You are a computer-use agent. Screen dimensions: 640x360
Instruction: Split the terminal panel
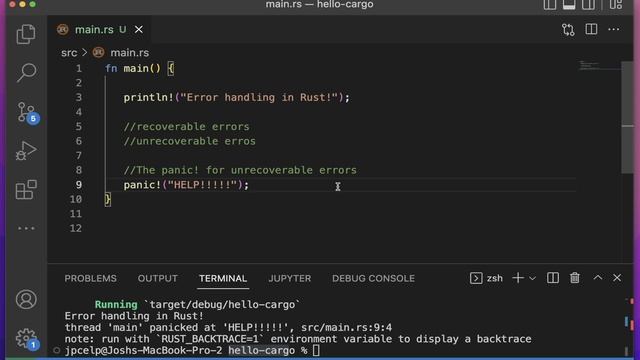pos(553,278)
